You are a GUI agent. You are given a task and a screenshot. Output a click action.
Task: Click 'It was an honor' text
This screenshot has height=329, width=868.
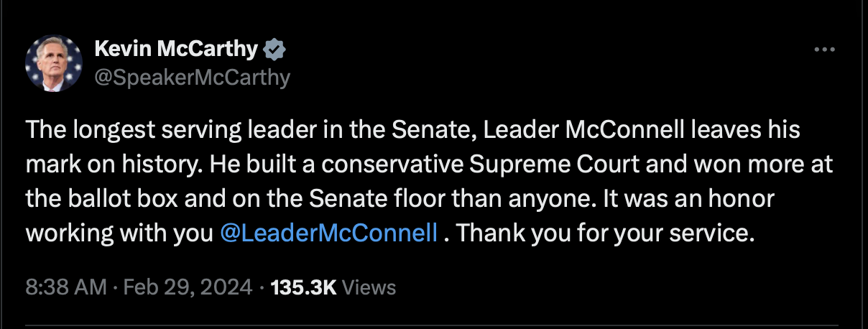[x=701, y=200]
